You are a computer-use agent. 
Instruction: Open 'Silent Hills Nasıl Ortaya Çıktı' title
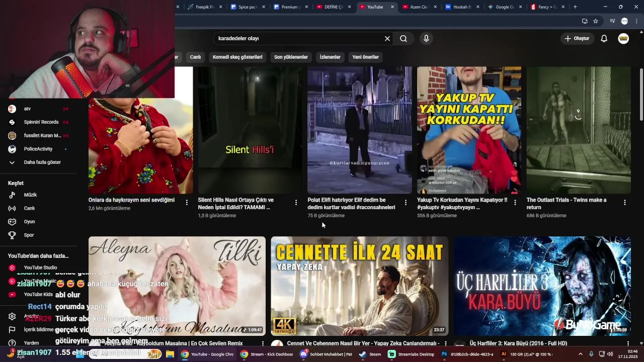236,204
